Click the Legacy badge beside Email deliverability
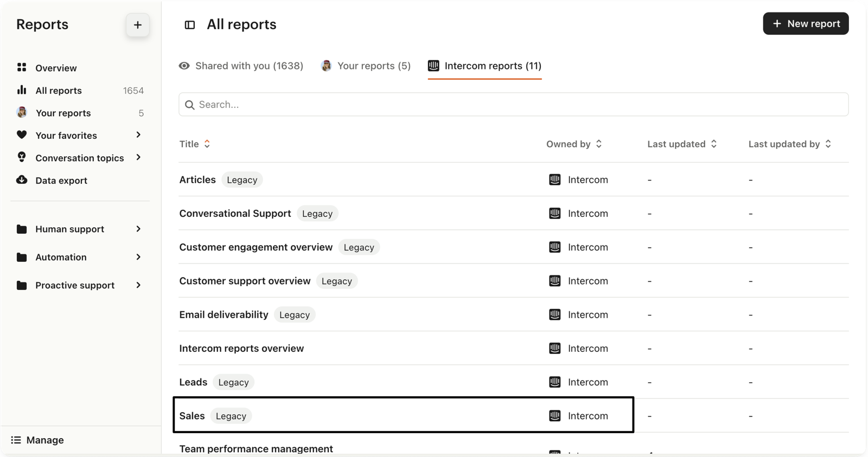This screenshot has height=457, width=868. (295, 315)
